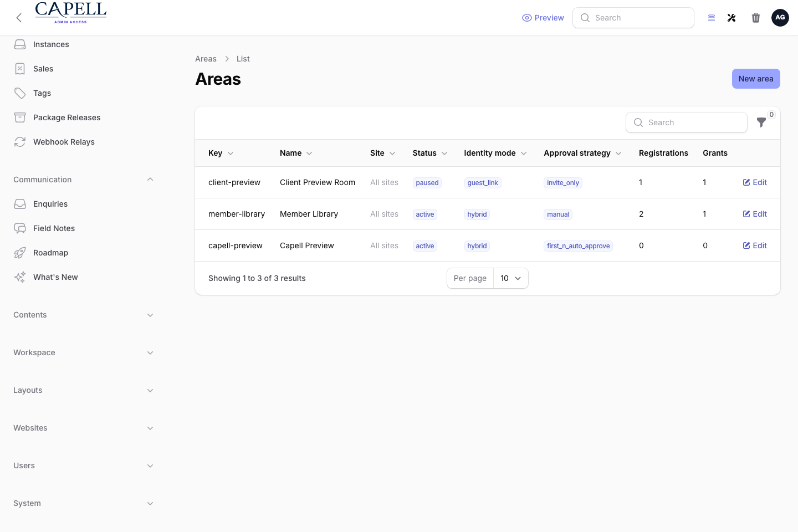The width and height of the screenshot is (798, 532).
Task: Click the client-preview key cell
Action: click(234, 182)
